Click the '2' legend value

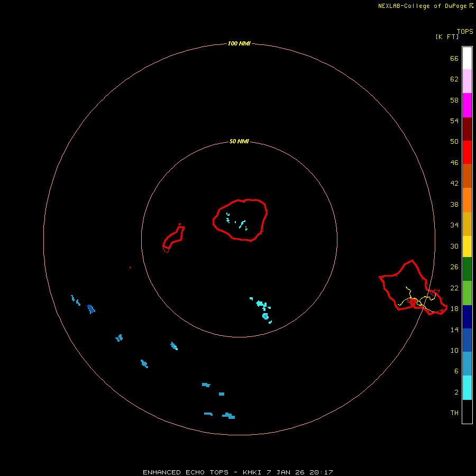click(x=456, y=392)
